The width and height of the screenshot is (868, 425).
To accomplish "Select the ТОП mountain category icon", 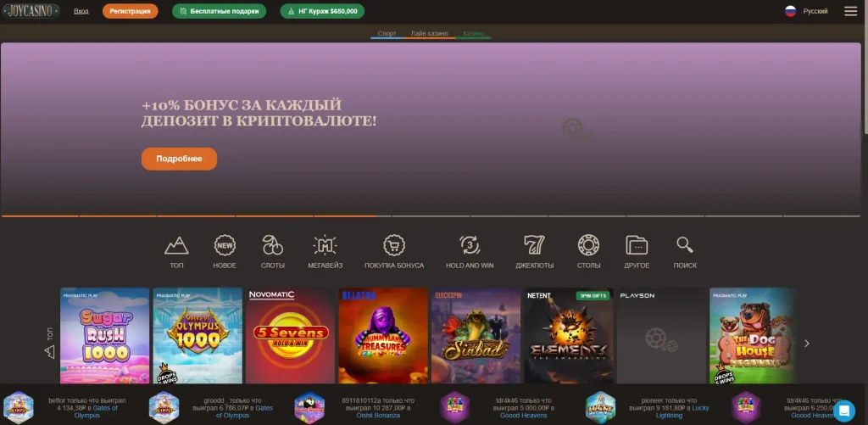I will (x=176, y=245).
